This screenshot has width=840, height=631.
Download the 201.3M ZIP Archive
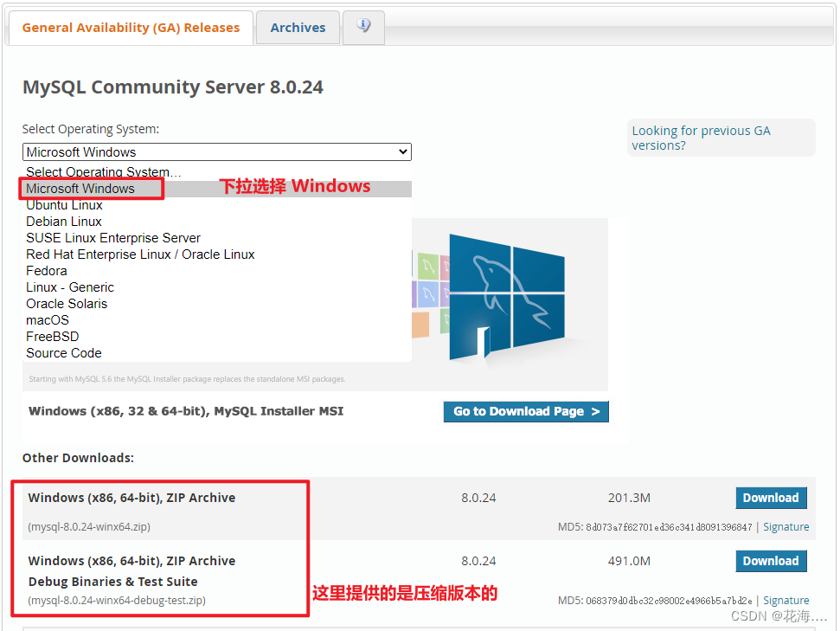click(771, 498)
